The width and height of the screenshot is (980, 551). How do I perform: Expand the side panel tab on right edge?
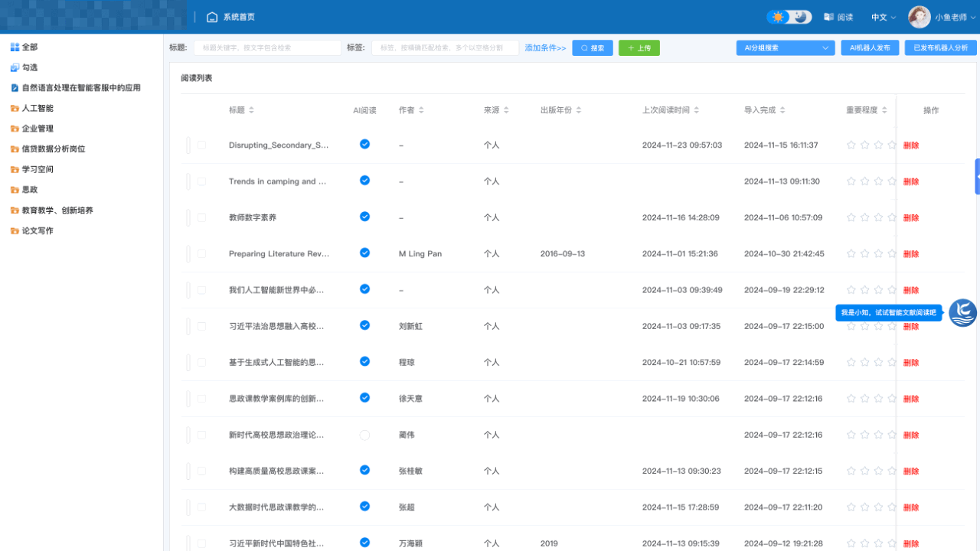pyautogui.click(x=977, y=178)
